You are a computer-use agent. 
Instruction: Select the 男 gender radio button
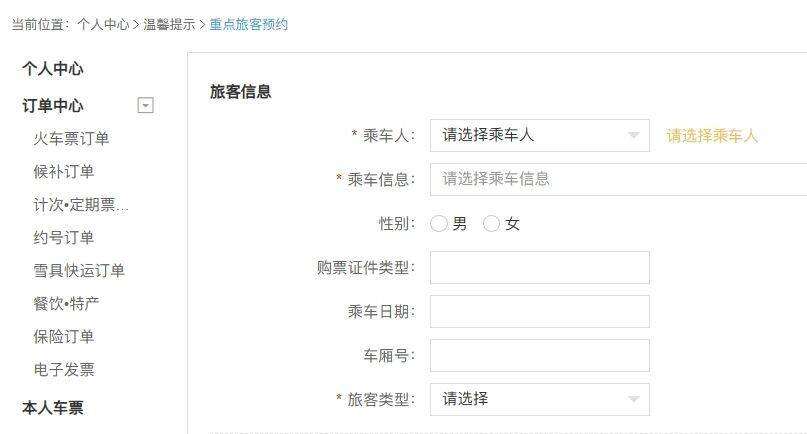(x=439, y=224)
